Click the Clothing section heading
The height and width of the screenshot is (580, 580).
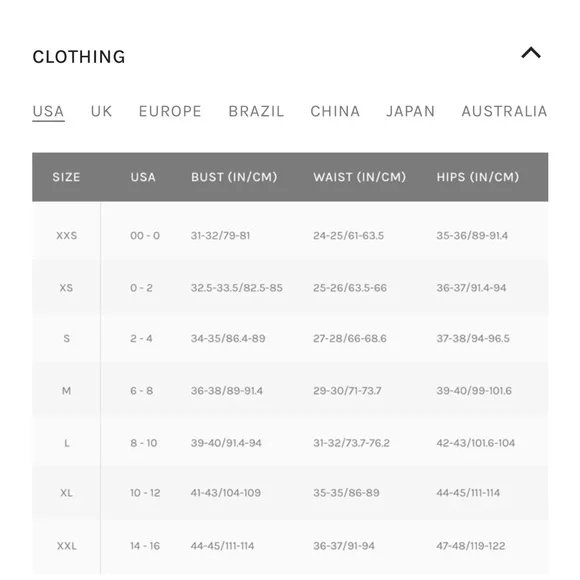tap(79, 57)
